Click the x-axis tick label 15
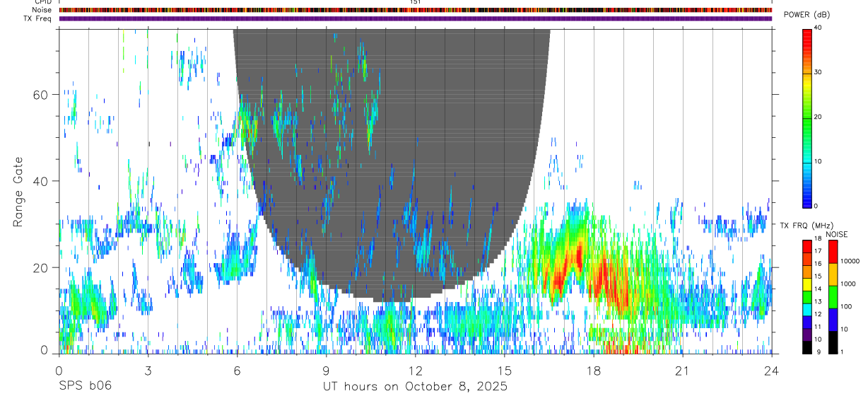 pyautogui.click(x=505, y=371)
